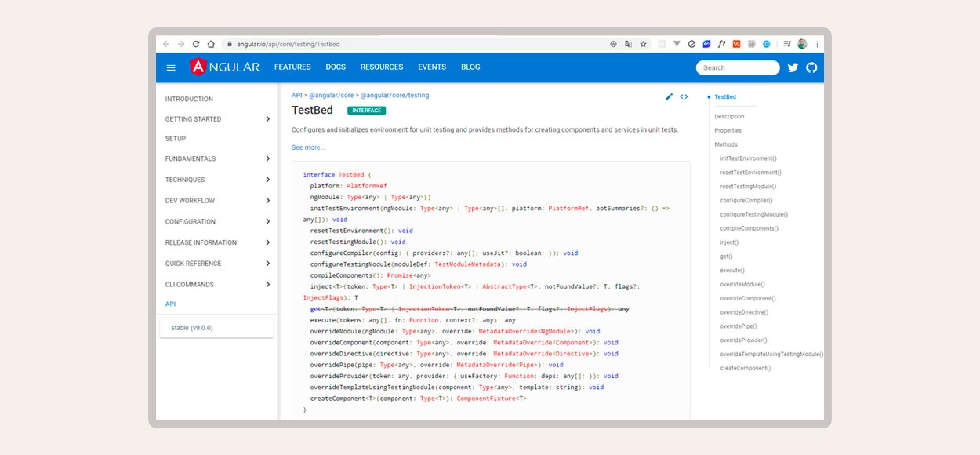
Task: Click the blue square extension icon
Action: (706, 44)
